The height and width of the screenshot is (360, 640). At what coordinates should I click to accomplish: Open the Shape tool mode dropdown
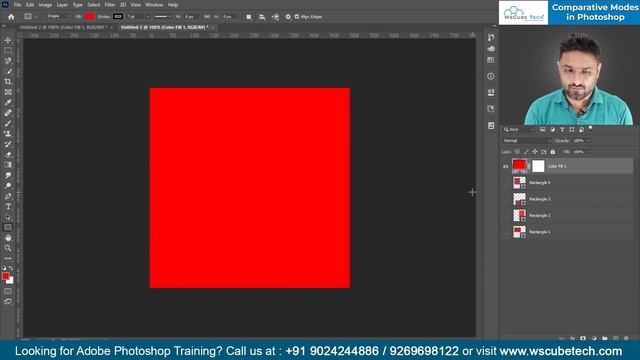point(58,17)
